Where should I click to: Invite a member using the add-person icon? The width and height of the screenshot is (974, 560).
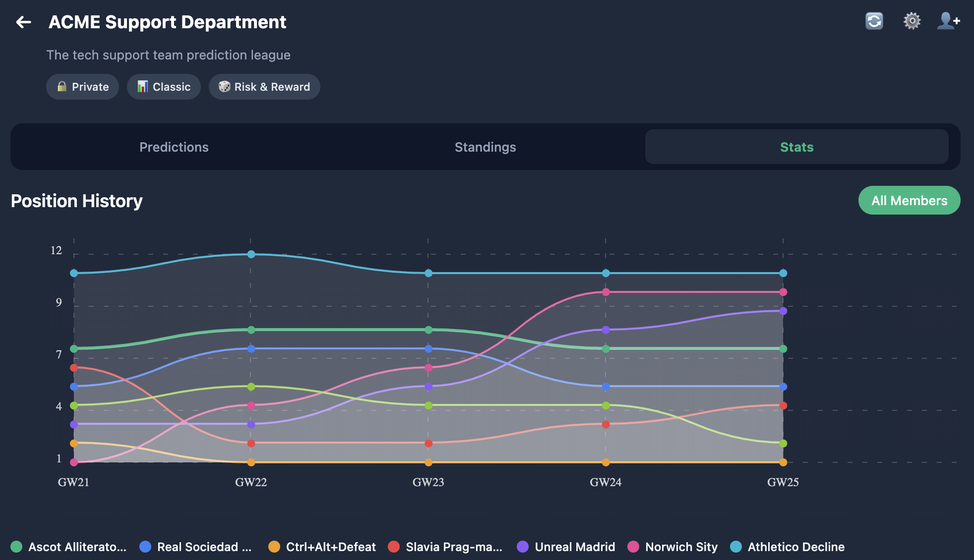[x=947, y=21]
